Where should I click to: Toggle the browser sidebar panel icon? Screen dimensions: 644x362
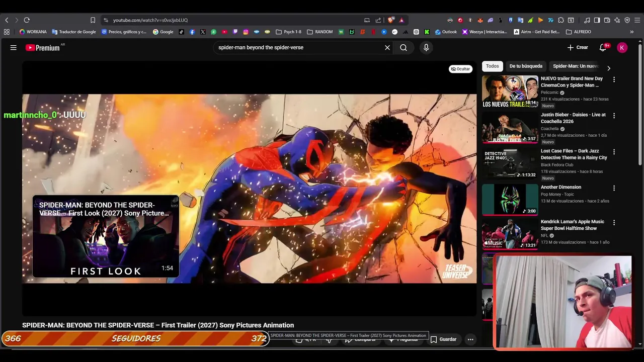click(x=597, y=20)
